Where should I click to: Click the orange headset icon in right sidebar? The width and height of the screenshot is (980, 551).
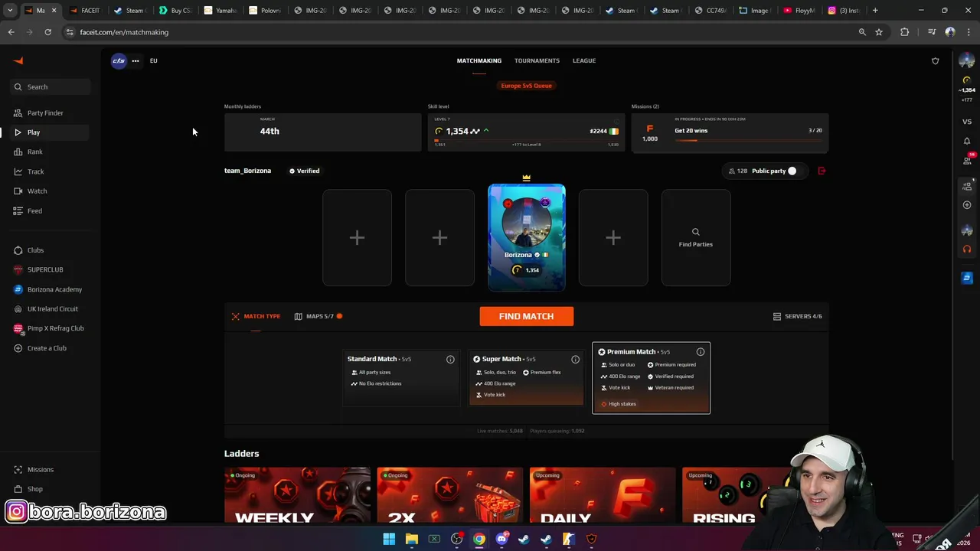coord(967,249)
